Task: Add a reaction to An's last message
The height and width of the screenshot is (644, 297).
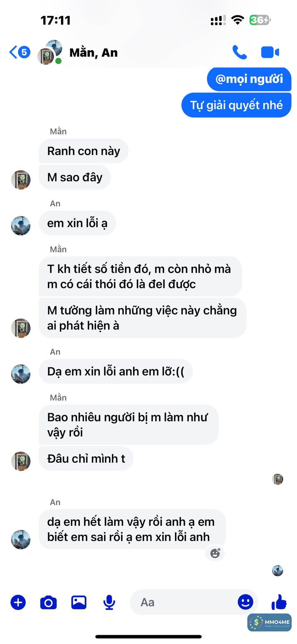Action: tap(215, 553)
